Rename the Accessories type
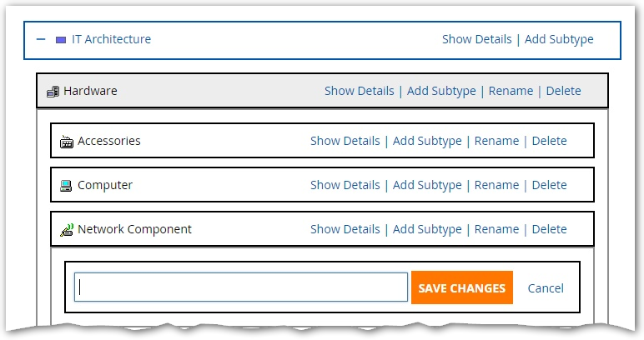Viewport: 644px width, 340px height. tap(496, 141)
